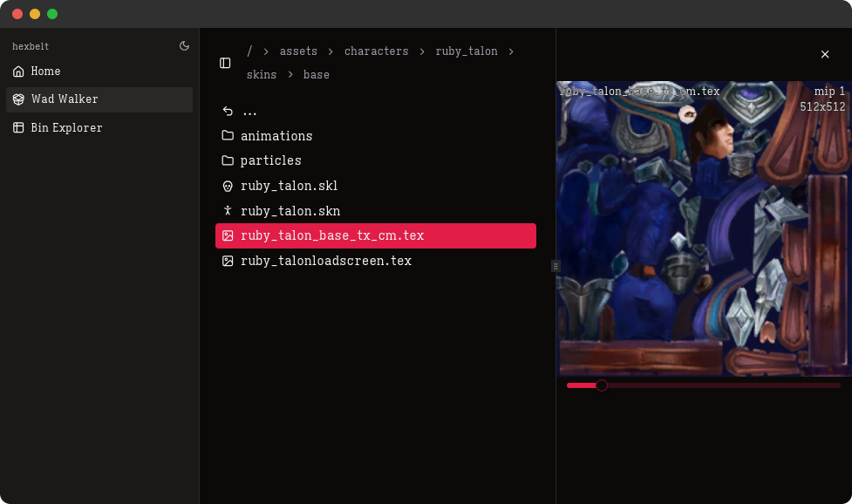The height and width of the screenshot is (504, 852).
Task: Select ruby_talon.skn file
Action: coord(376,211)
